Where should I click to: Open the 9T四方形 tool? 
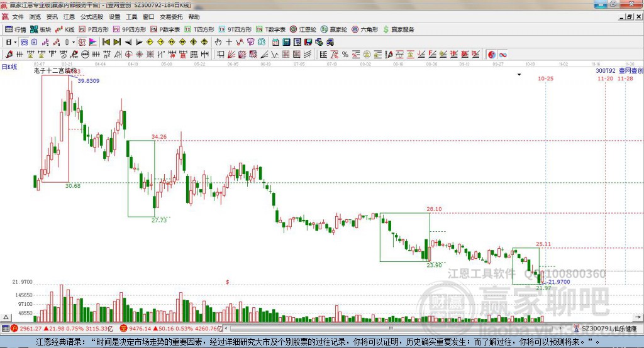(x=235, y=30)
